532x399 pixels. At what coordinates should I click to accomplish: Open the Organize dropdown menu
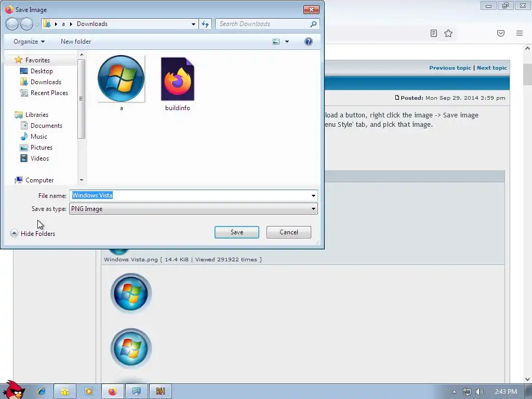tap(29, 42)
